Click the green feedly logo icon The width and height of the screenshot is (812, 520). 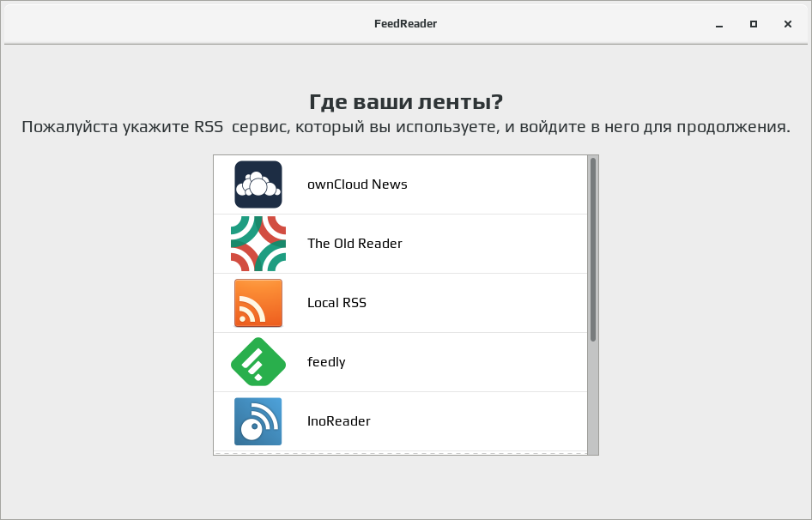(258, 362)
